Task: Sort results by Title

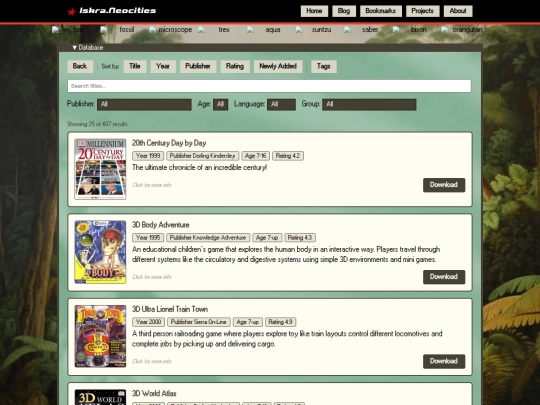Action: click(x=135, y=66)
